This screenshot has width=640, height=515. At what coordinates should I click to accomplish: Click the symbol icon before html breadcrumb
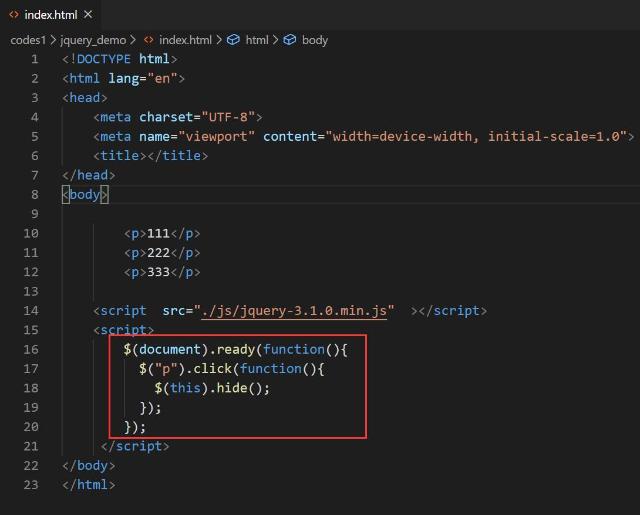click(233, 40)
